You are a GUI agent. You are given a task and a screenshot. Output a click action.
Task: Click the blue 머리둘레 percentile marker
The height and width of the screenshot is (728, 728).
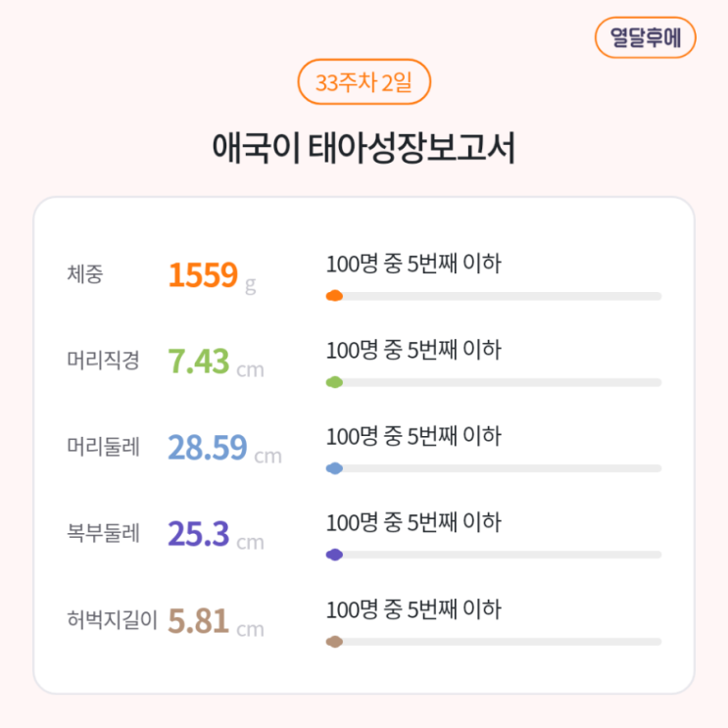point(334,469)
